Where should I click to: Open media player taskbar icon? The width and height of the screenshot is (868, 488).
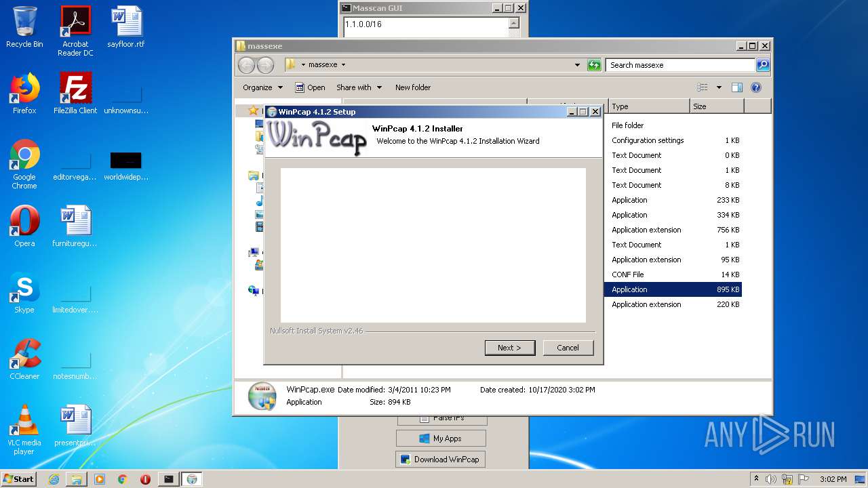(x=100, y=479)
